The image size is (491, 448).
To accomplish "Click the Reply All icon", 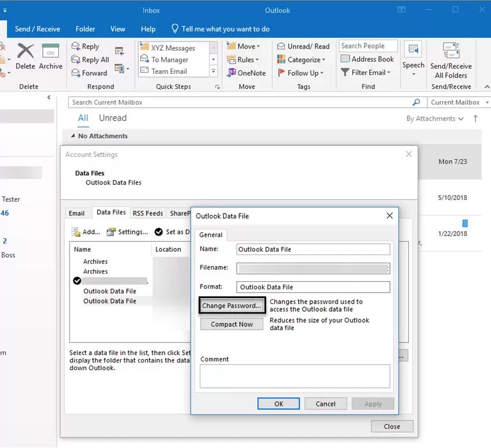I will pos(76,59).
